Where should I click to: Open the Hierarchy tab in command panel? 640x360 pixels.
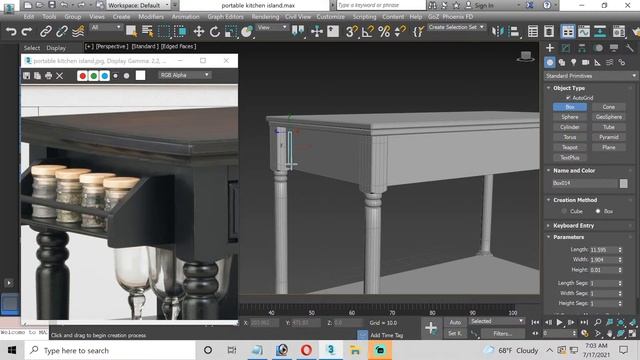(582, 48)
